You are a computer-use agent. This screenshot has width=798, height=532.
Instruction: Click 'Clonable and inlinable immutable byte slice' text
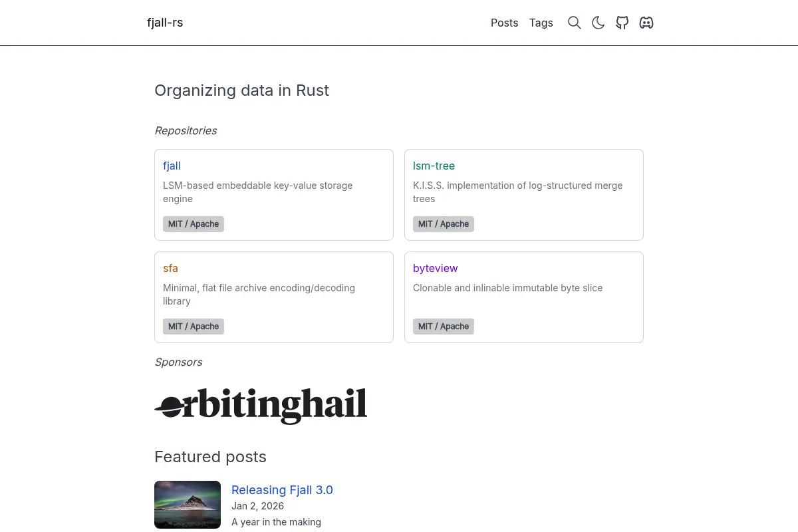[508, 288]
